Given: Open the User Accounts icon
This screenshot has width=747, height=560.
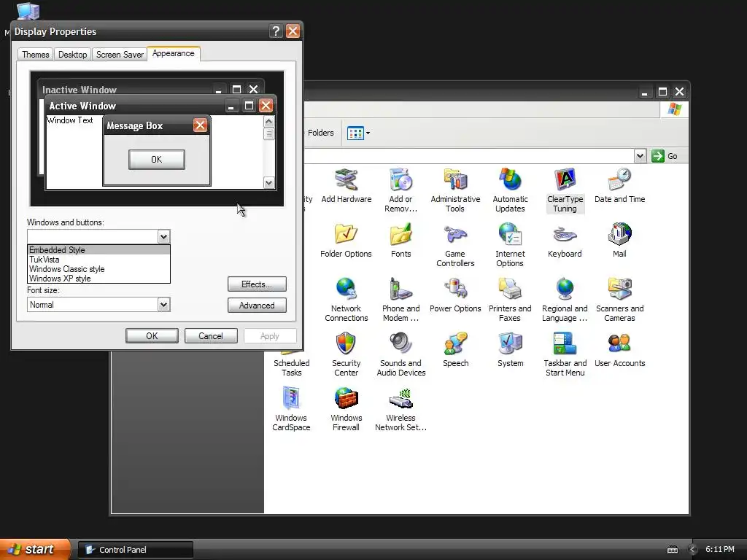Looking at the screenshot, I should click(620, 350).
